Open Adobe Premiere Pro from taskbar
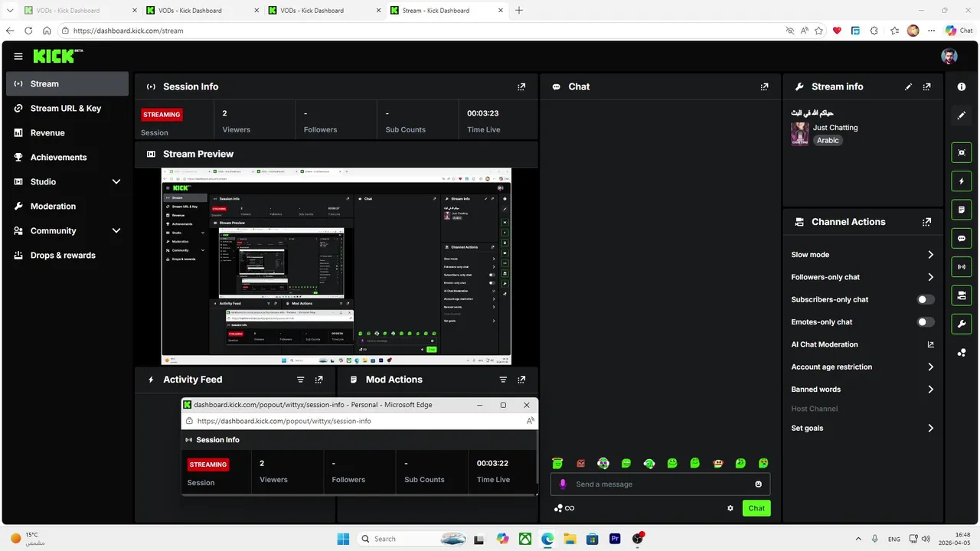 615,539
